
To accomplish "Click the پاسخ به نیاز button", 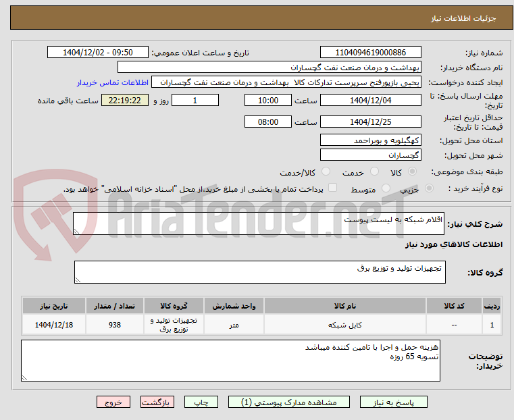I will (393, 402).
